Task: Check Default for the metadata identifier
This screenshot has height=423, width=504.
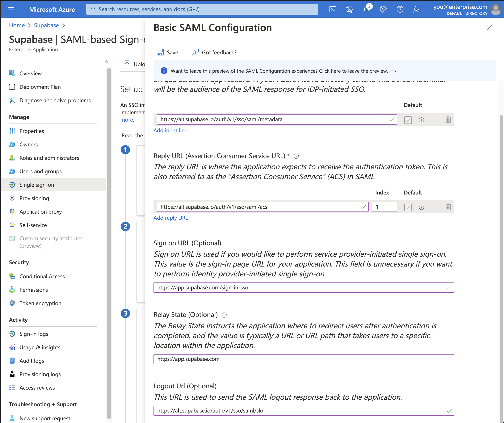Action: pos(408,120)
